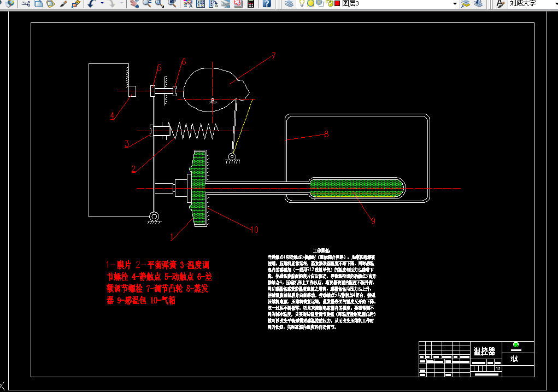Open the Help question mark icon
Viewport: 558px width, 392px height.
(x=267, y=4)
